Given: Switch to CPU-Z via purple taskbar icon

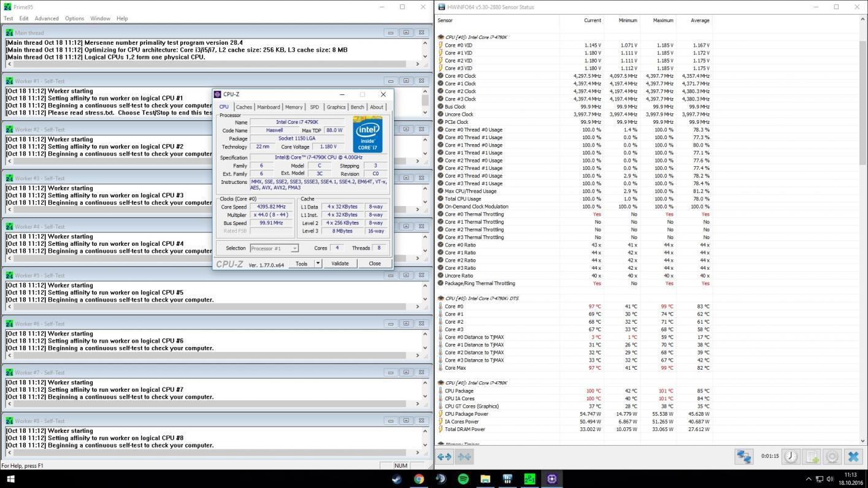Looking at the screenshot, I should [551, 479].
